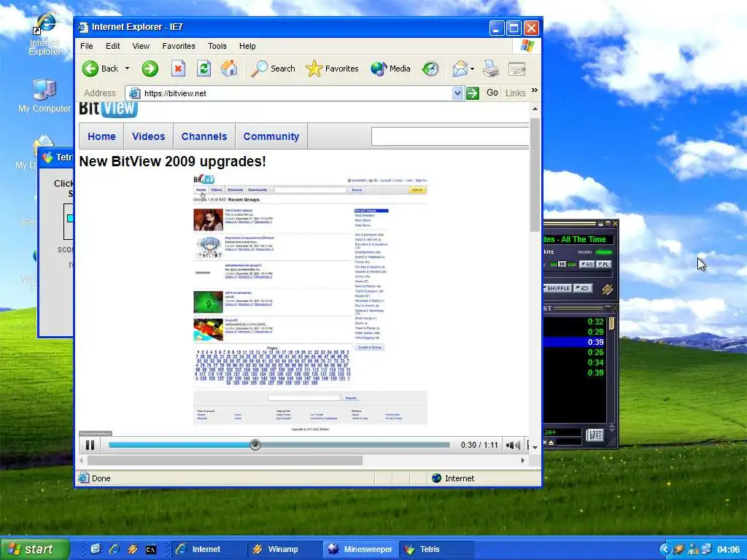747x560 pixels.
Task: Switch to Winamp taskbar button
Action: click(x=284, y=549)
